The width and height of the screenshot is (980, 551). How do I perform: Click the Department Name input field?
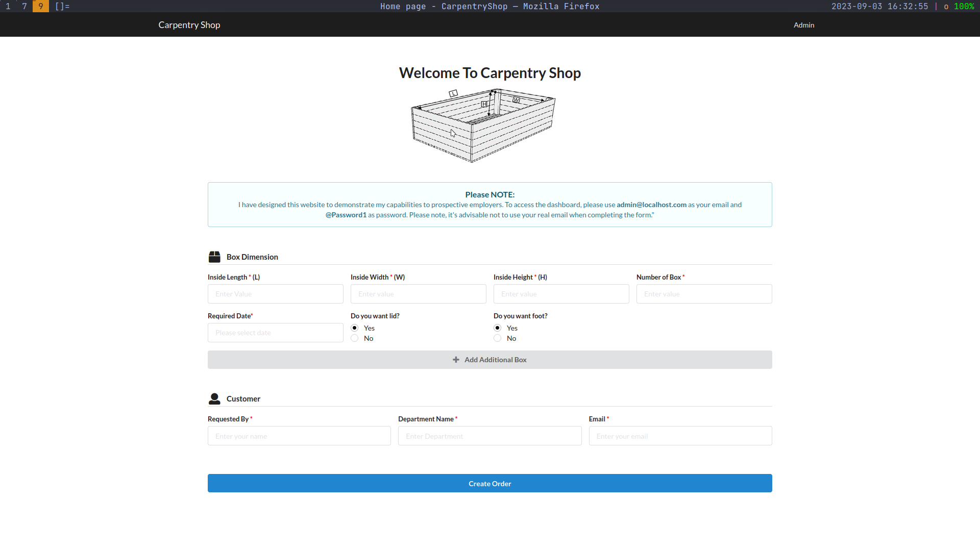tap(489, 436)
